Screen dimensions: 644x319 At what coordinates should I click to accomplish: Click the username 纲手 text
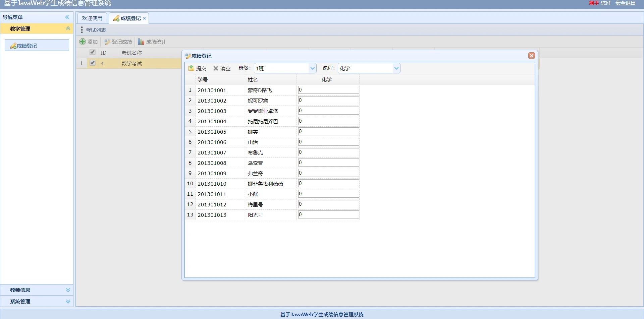click(594, 3)
